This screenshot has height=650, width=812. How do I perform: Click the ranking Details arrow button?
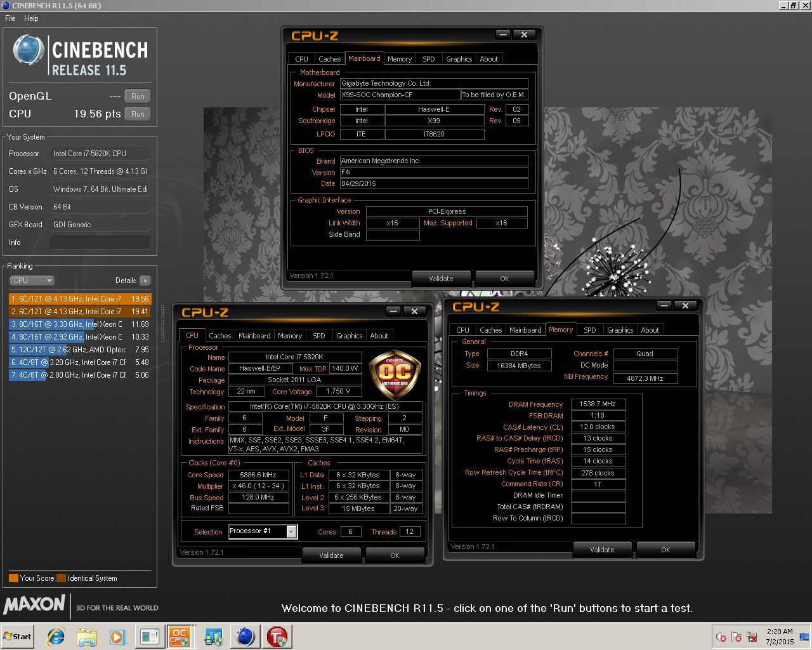[x=145, y=280]
